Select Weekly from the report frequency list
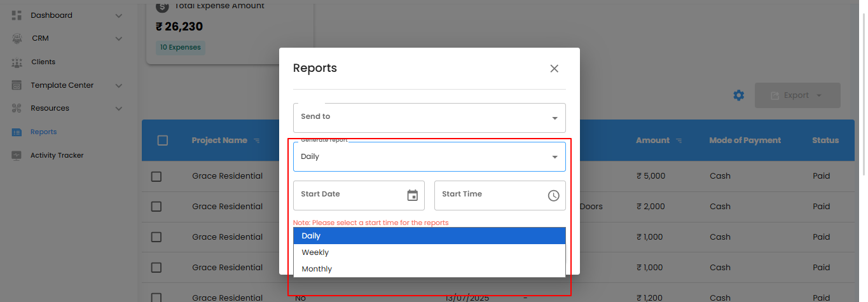Viewport: 868px width, 302px height. [x=315, y=252]
